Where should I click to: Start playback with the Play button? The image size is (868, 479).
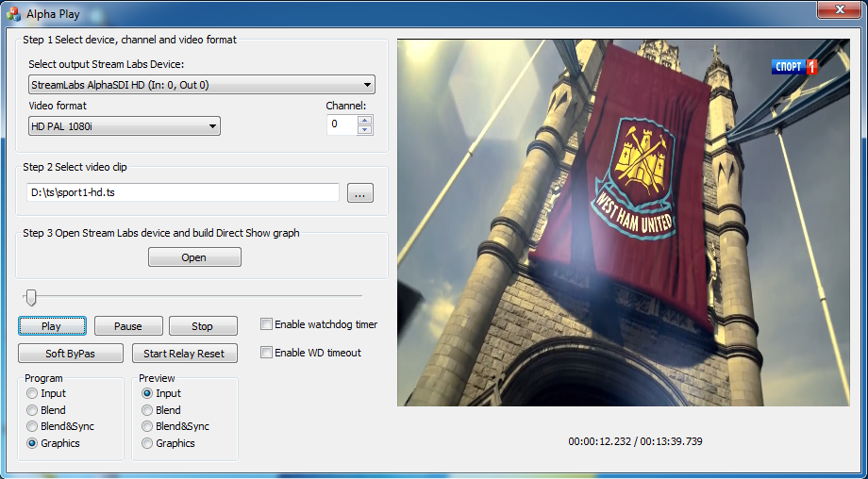52,326
